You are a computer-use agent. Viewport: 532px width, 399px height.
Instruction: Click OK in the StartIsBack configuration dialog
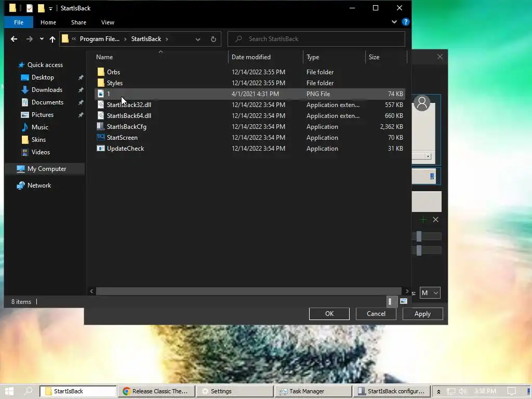(x=329, y=314)
